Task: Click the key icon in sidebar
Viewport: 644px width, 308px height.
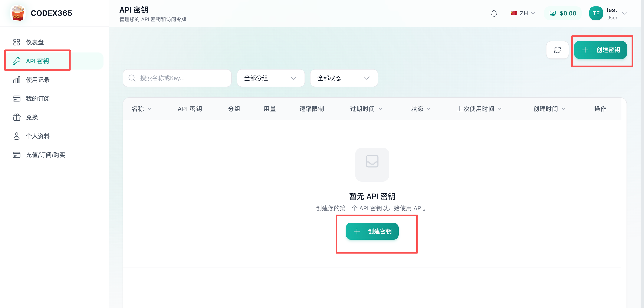Action: 16,61
